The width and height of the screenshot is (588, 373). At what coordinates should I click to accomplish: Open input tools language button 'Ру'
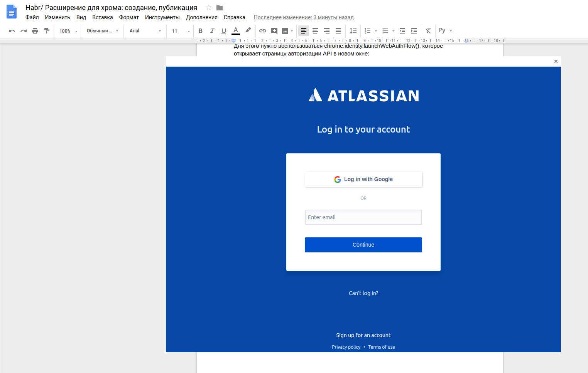(442, 30)
